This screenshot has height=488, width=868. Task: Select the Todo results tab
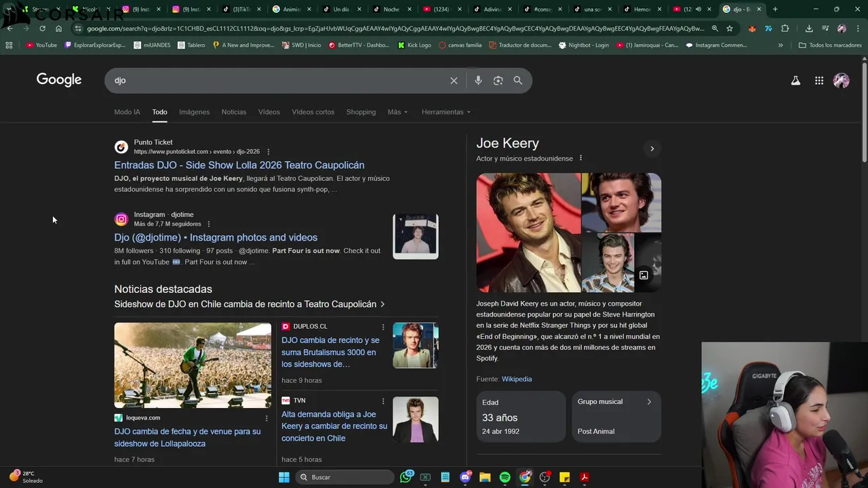coord(159,112)
